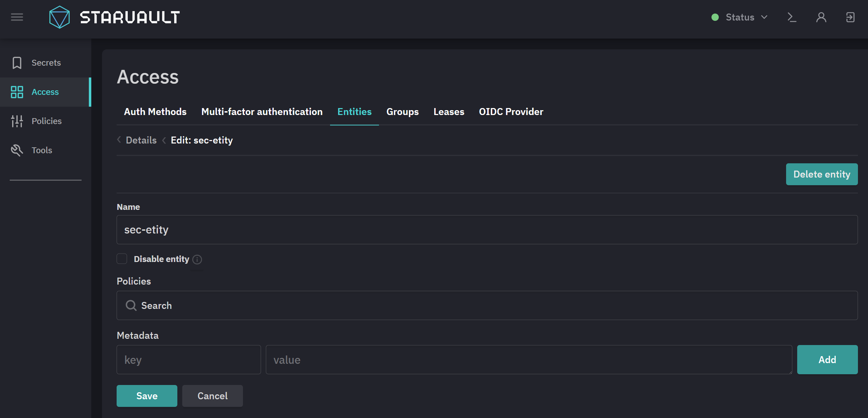The height and width of the screenshot is (418, 868).
Task: Click the metadata Add button
Action: [827, 360]
